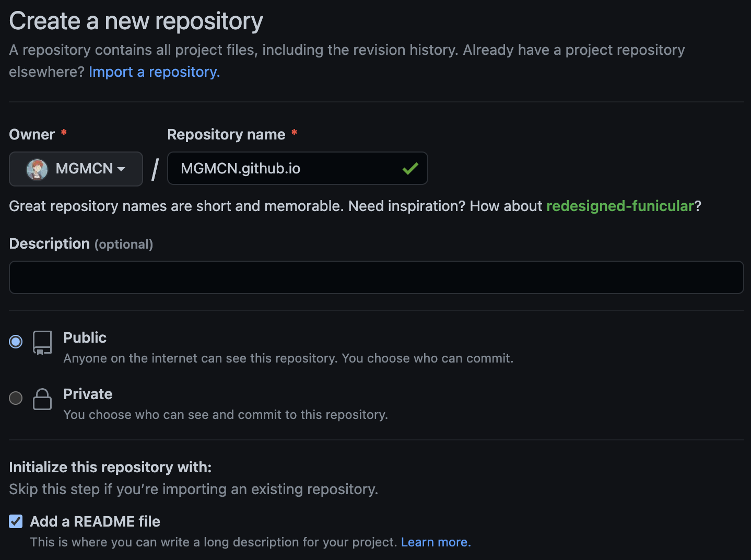The image size is (751, 560).
Task: Click Anyone on the internet description text
Action: (x=288, y=358)
